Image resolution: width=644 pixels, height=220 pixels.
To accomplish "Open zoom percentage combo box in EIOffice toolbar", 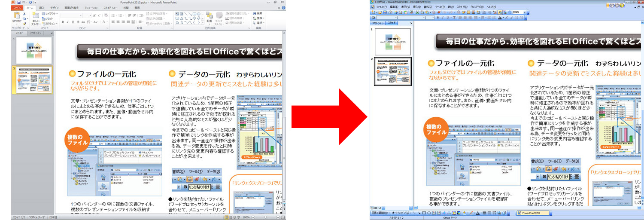I will [519, 12].
